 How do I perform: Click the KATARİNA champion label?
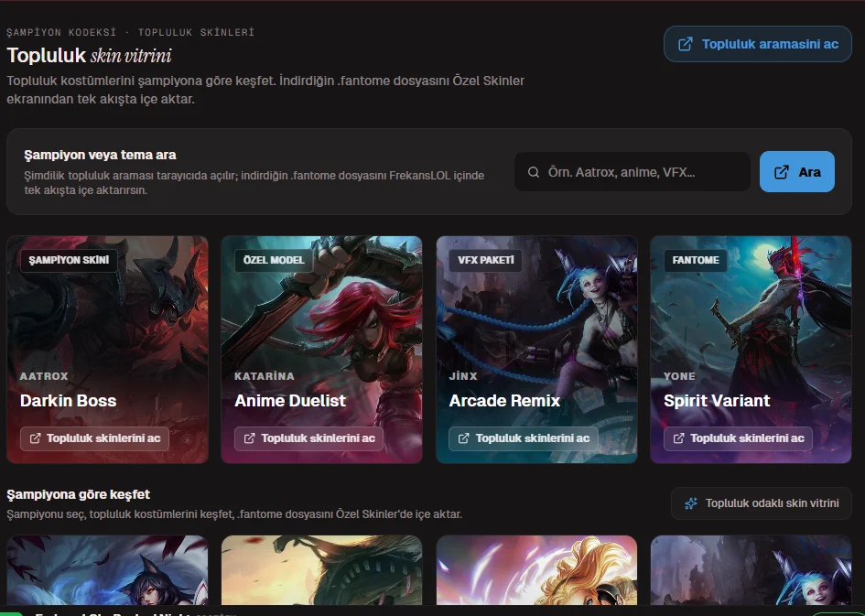[265, 376]
